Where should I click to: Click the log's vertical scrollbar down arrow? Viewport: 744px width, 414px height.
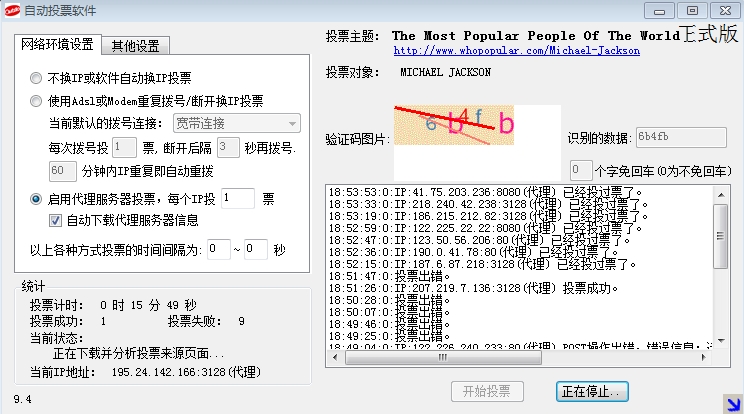pyautogui.click(x=721, y=341)
